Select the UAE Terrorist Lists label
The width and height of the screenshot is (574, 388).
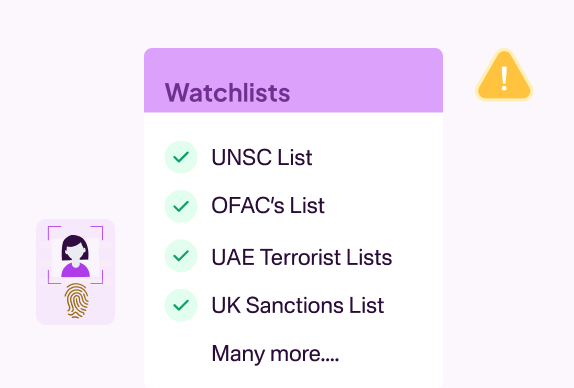[302, 257]
